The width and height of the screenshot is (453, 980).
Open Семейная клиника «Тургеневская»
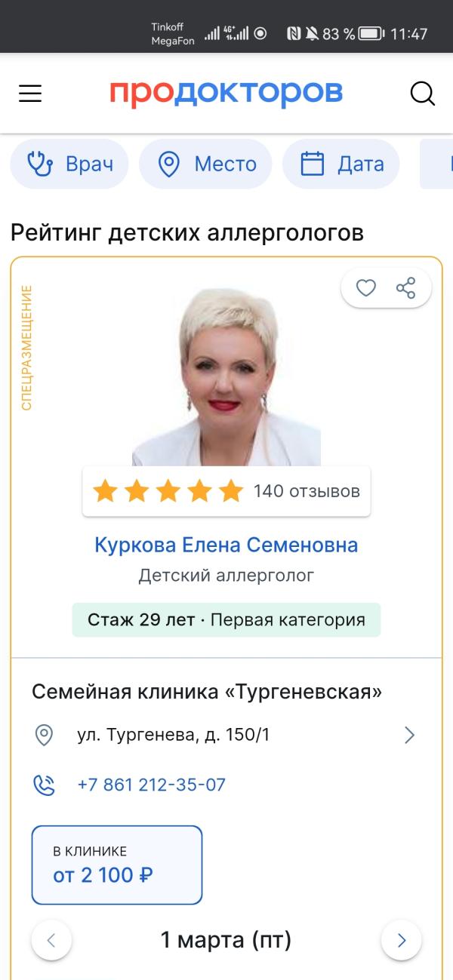click(207, 691)
